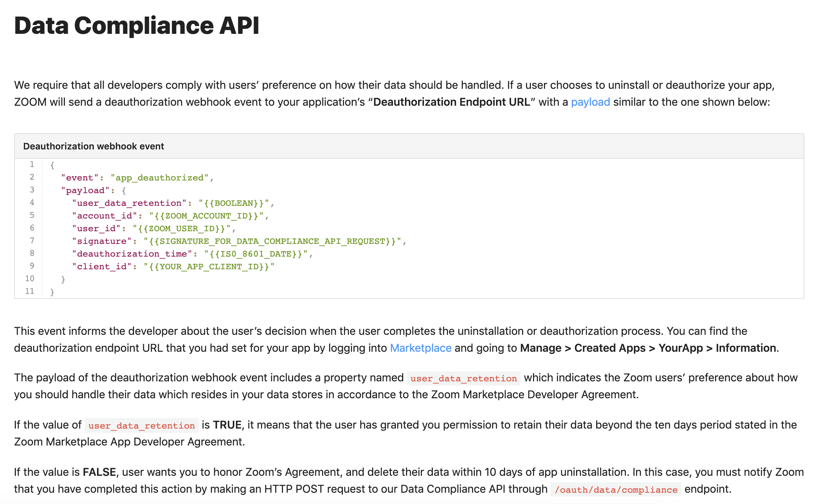
Task: Open the Marketplace link
Action: pyautogui.click(x=420, y=348)
